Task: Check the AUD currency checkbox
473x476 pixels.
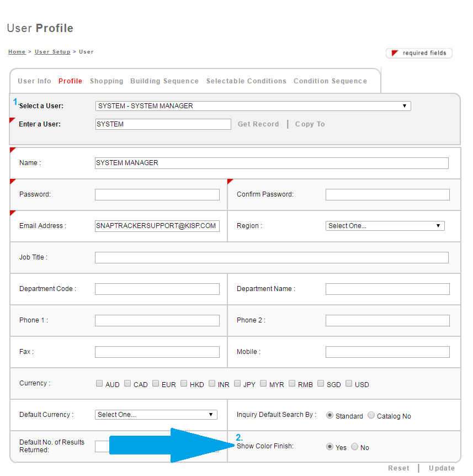Action: pos(99,384)
